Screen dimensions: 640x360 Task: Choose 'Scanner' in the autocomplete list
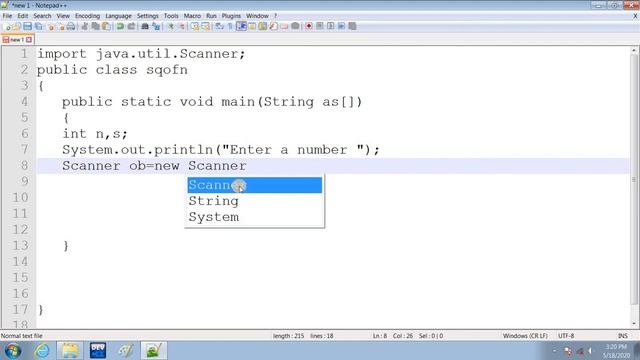coord(255,185)
